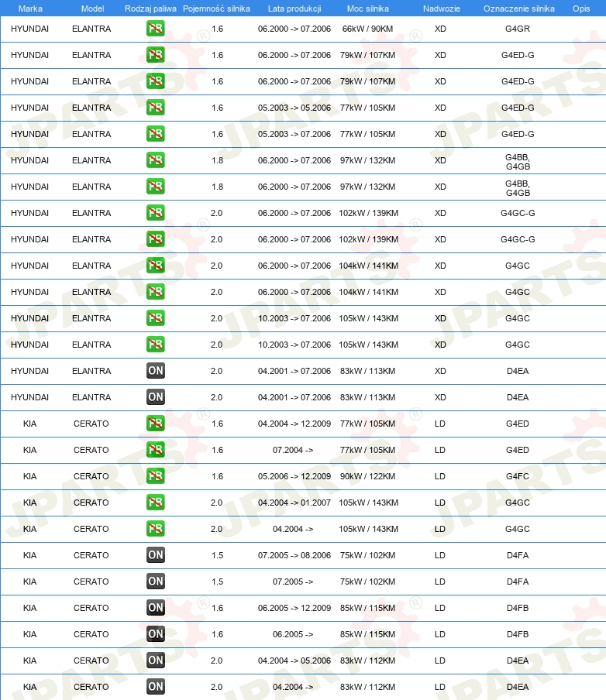The image size is (606, 700).
Task: Click the Oznaczenie silnika column header
Action: (519, 9)
